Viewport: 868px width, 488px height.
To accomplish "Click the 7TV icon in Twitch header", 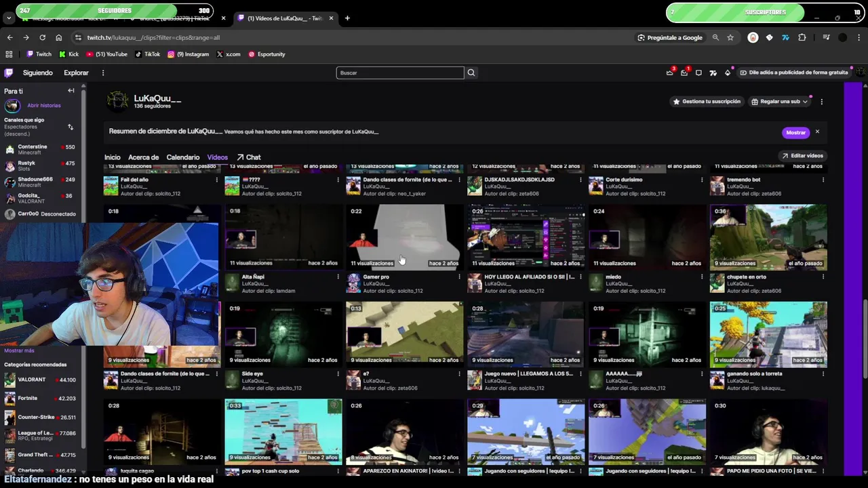I will click(x=713, y=73).
